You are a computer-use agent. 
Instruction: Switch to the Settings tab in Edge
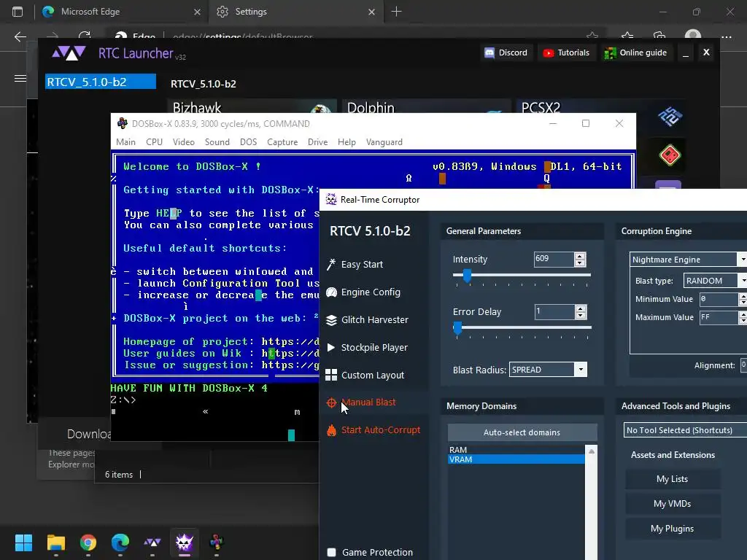coord(295,12)
